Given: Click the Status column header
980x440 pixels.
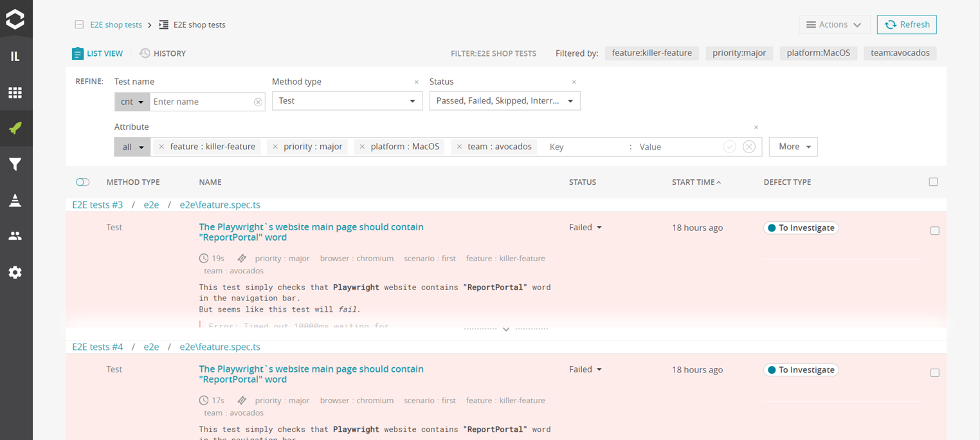Looking at the screenshot, I should click(583, 182).
